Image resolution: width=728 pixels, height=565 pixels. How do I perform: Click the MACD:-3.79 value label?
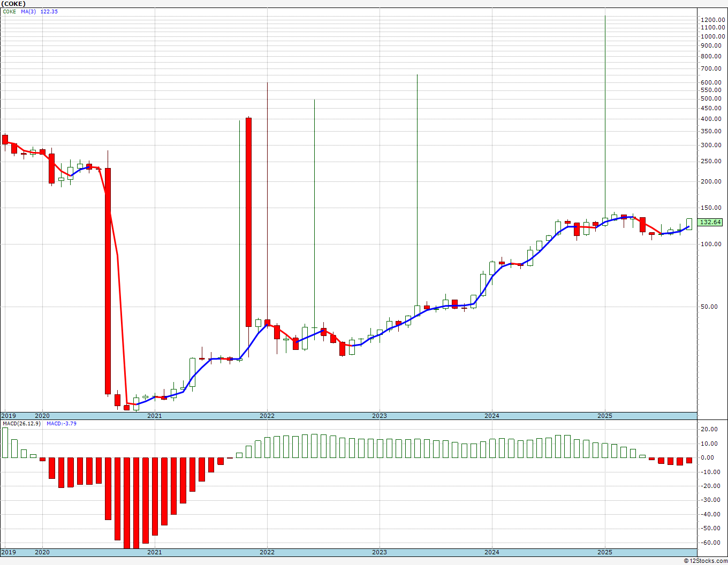[x=62, y=423]
